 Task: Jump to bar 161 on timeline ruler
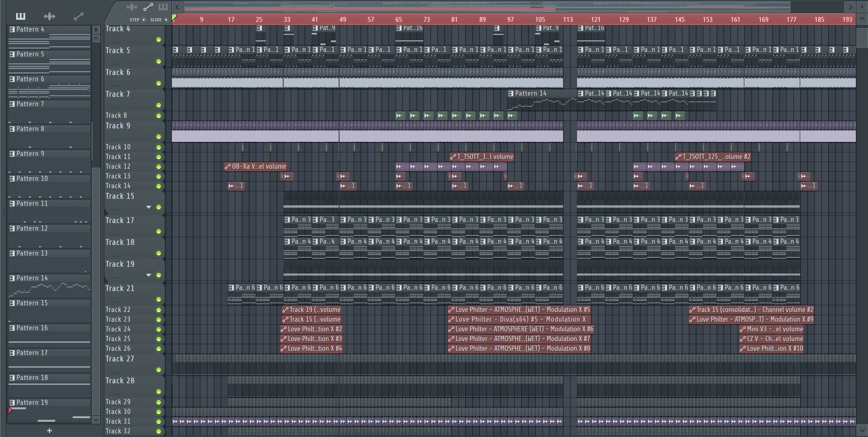(x=735, y=19)
